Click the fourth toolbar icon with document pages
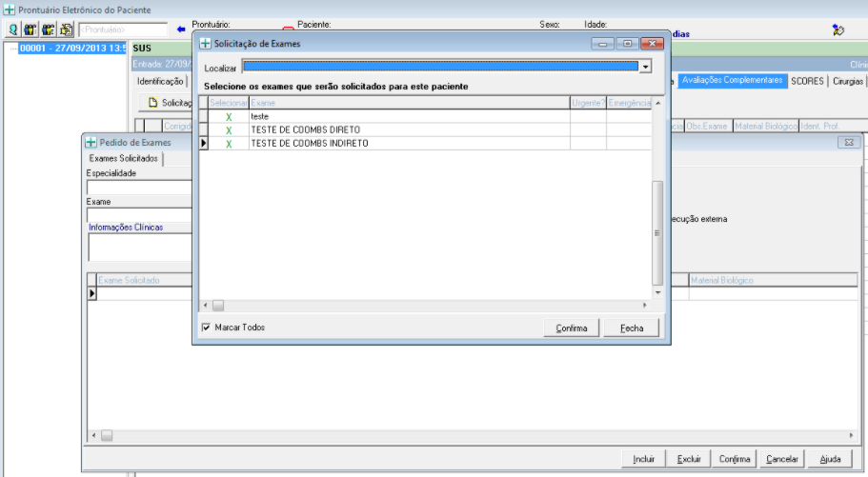The image size is (868, 477). pyautogui.click(x=67, y=30)
